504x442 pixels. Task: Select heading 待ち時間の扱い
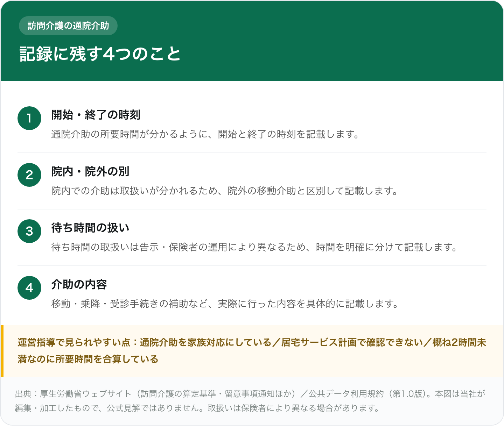pos(90,228)
